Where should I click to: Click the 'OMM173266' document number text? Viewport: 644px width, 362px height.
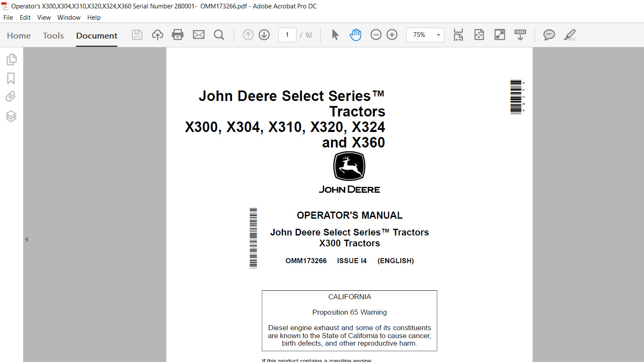pos(306,261)
